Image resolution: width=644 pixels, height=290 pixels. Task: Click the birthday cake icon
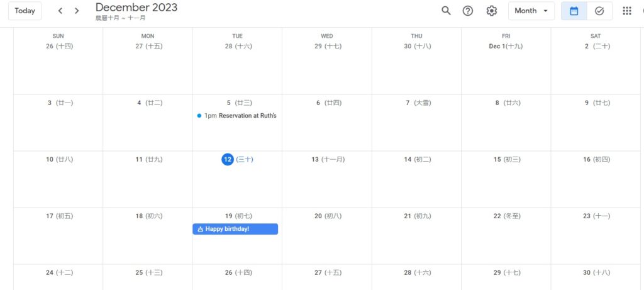(201, 229)
